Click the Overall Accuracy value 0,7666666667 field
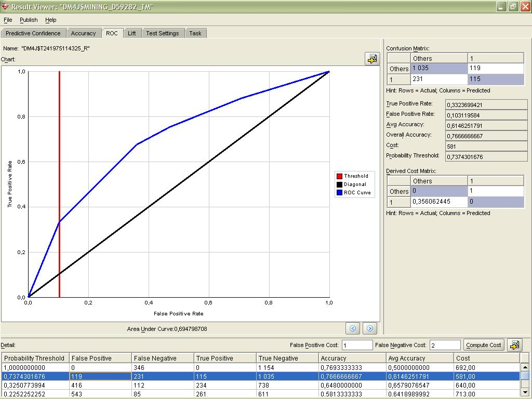The height and width of the screenshot is (399, 532). point(486,136)
